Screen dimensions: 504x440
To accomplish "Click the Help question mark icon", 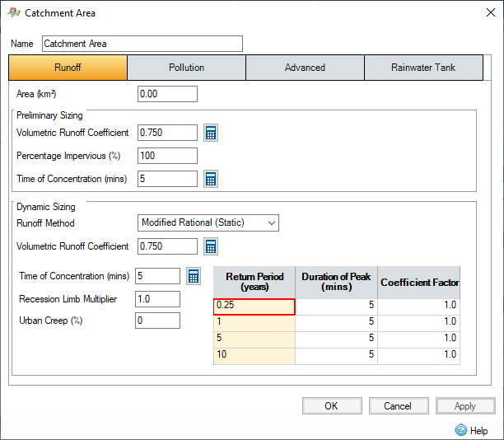I will pyautogui.click(x=461, y=430).
